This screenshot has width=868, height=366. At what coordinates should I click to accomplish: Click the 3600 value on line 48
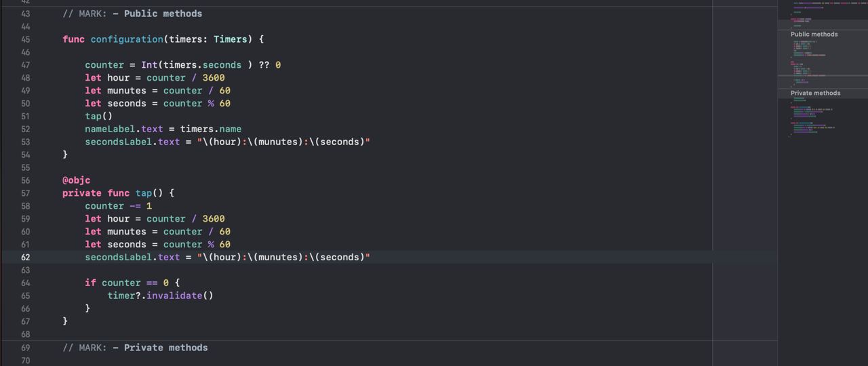click(x=213, y=78)
